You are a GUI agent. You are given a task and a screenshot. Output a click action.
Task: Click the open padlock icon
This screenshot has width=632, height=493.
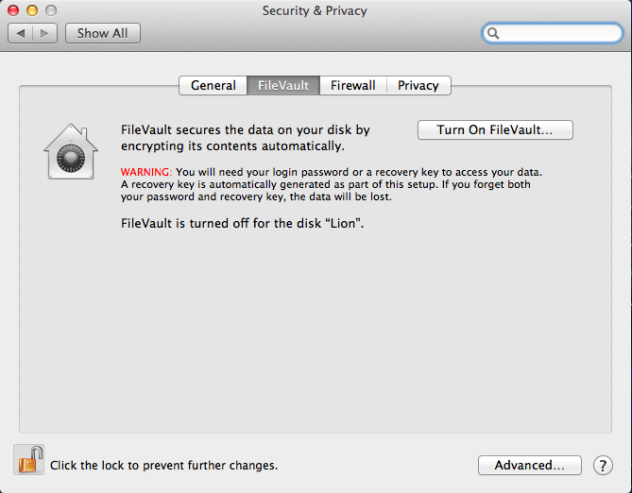pyautogui.click(x=29, y=460)
